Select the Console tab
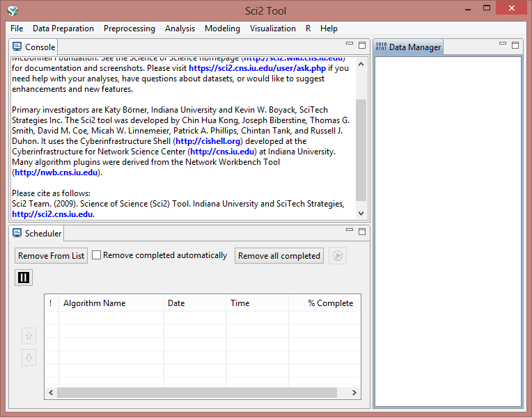Viewport: 532px width, 418px height. click(x=33, y=47)
